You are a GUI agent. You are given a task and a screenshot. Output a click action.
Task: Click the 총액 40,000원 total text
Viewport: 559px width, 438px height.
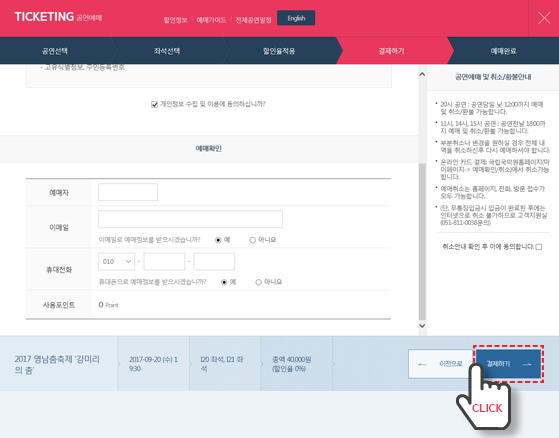click(292, 364)
